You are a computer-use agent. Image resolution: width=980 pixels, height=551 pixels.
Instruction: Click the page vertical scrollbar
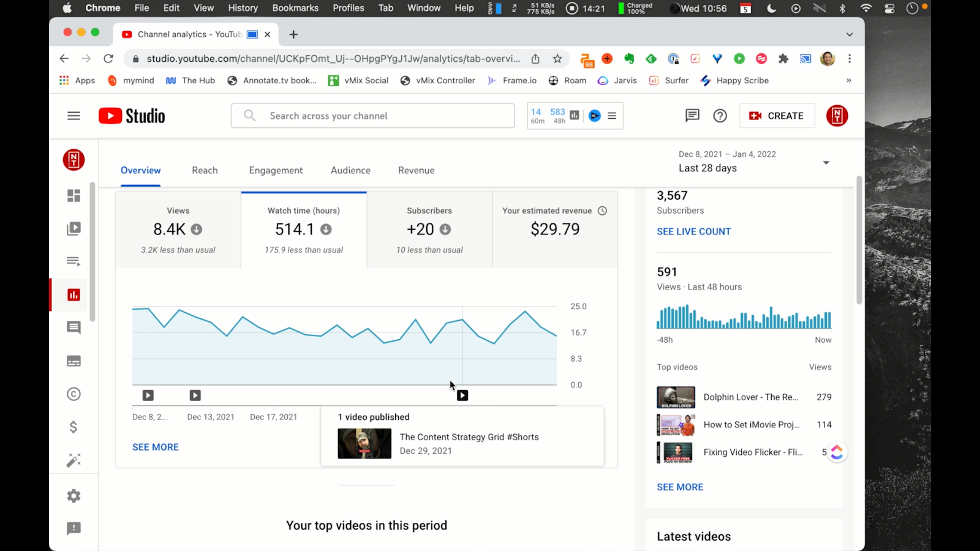tap(859, 240)
